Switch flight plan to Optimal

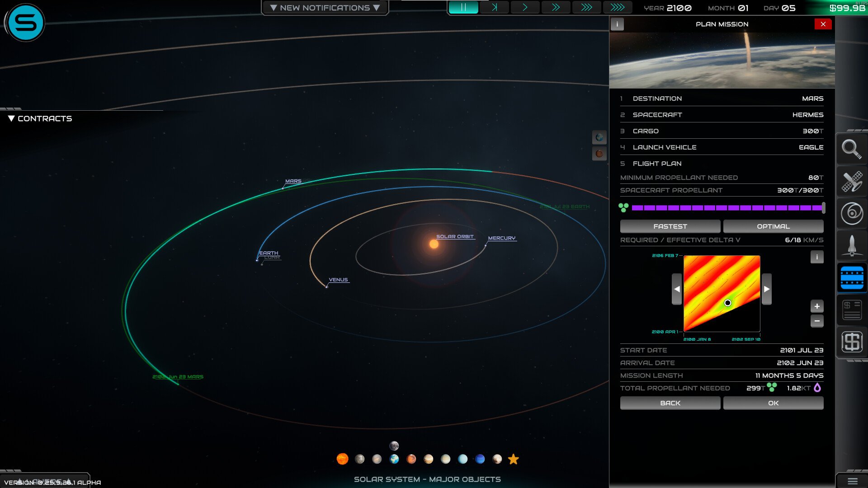pos(774,226)
